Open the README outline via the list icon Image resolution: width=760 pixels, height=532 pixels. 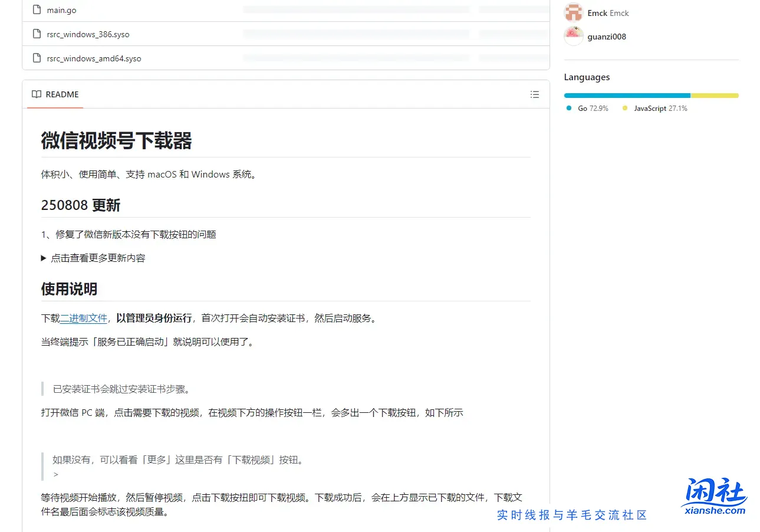coord(534,94)
